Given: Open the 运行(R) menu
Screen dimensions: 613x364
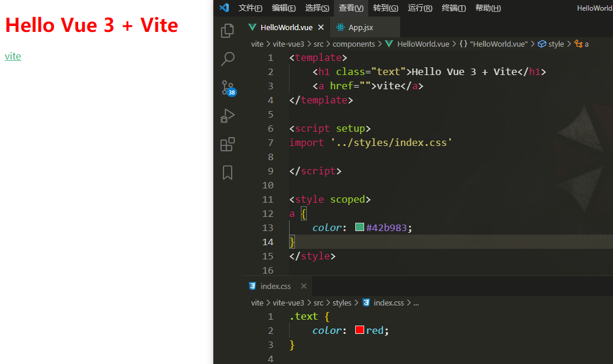Looking at the screenshot, I should pos(420,8).
